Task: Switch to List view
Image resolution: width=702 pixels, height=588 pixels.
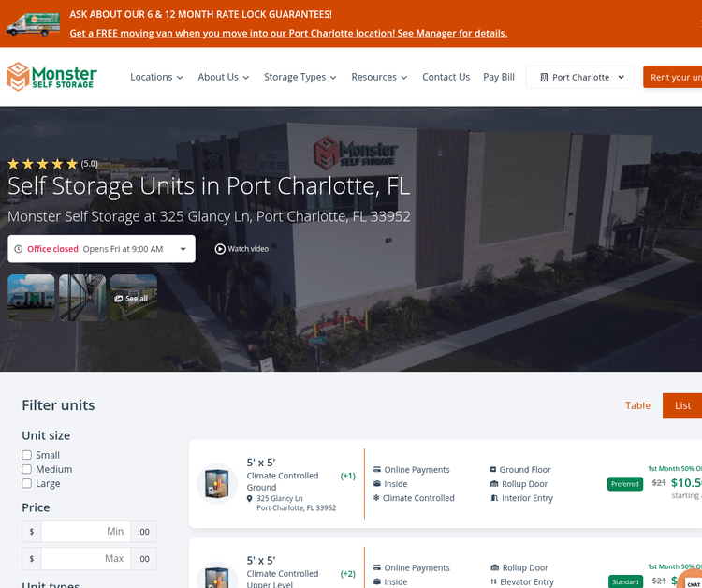Action: click(682, 405)
